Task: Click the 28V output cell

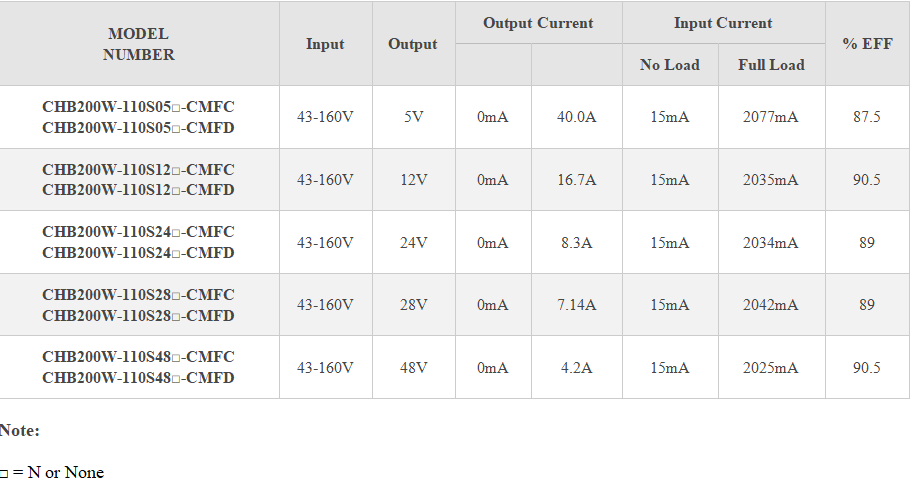Action: 413,305
